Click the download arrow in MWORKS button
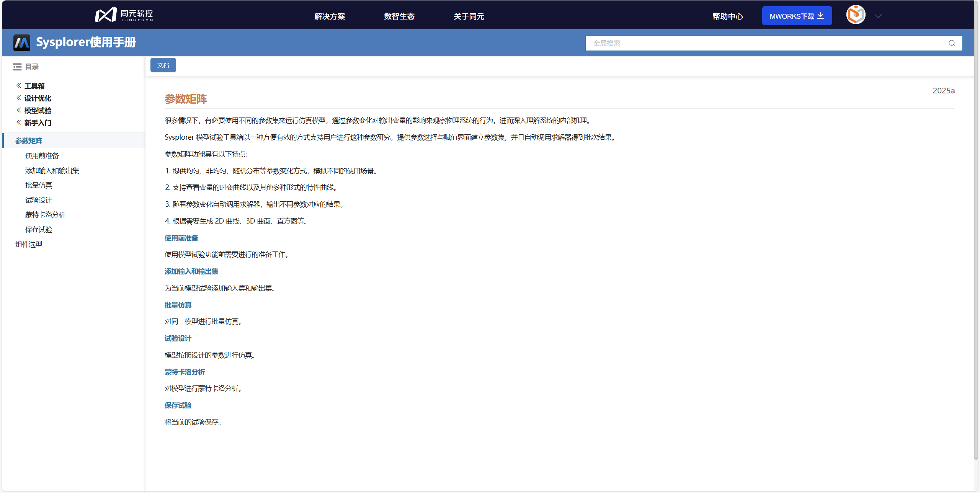980x493 pixels. click(x=820, y=16)
